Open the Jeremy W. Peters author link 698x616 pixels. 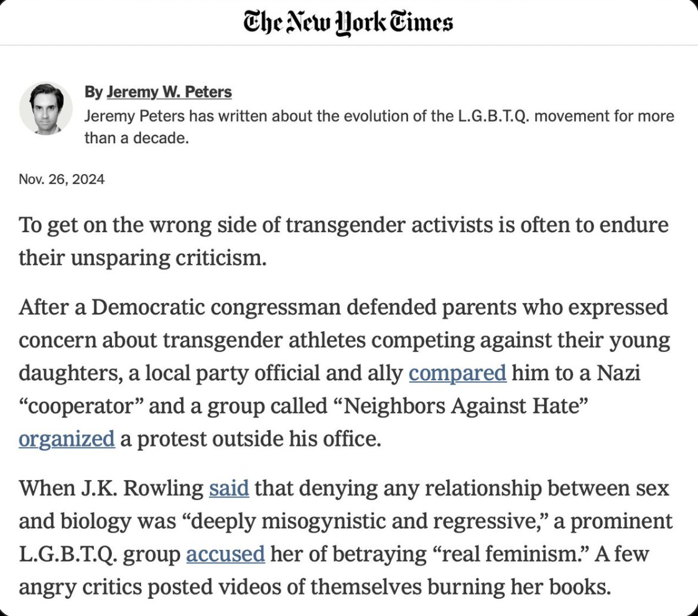(169, 92)
